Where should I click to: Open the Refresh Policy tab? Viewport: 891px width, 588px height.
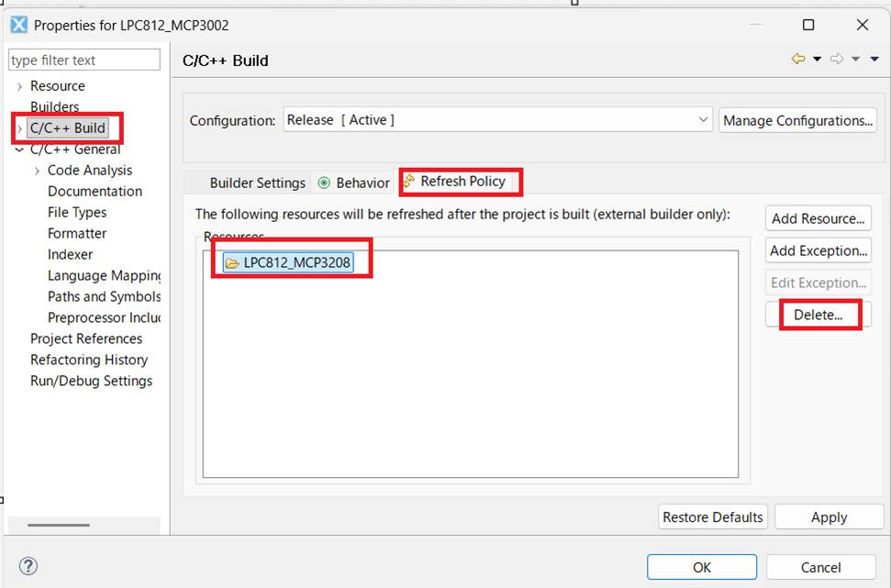462,182
